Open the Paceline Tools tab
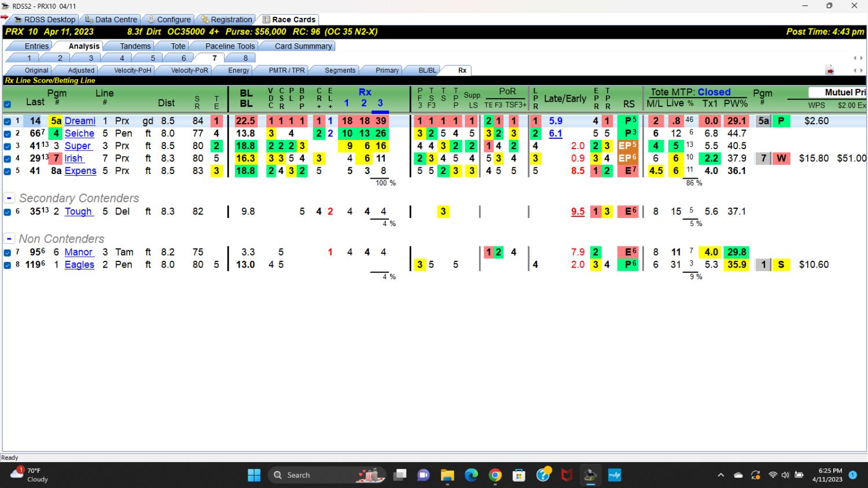 [230, 46]
